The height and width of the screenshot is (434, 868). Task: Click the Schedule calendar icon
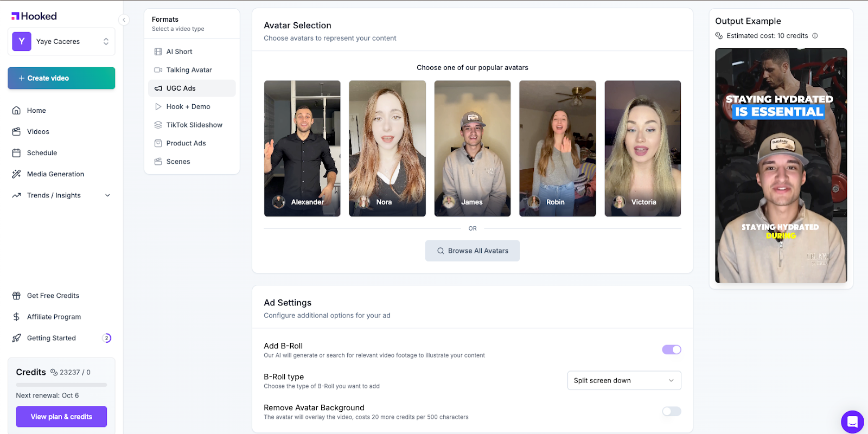16,153
